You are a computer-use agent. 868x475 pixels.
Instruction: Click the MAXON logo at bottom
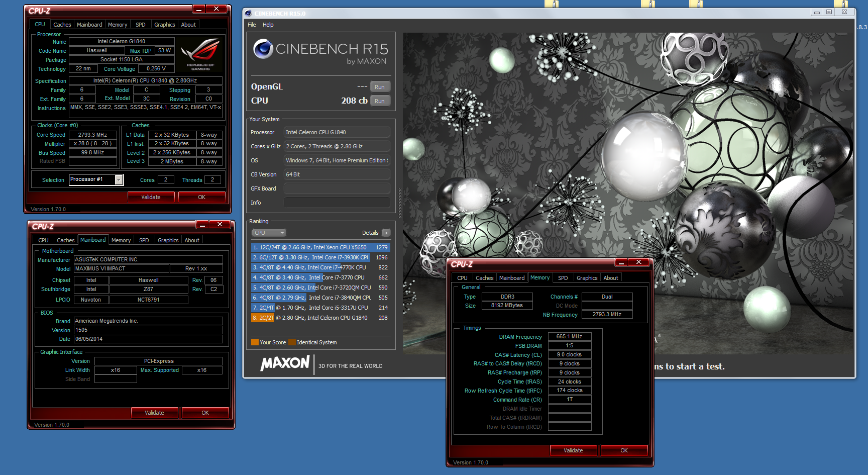tap(285, 363)
